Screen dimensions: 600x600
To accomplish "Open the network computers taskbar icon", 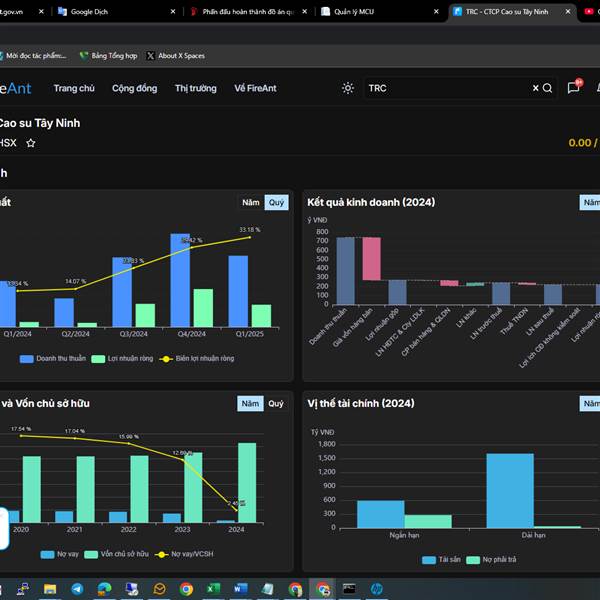I will 23,589.
